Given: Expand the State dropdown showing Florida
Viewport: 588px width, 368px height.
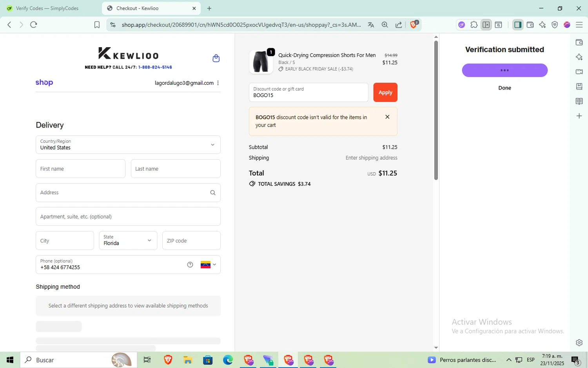Looking at the screenshot, I should click(128, 240).
